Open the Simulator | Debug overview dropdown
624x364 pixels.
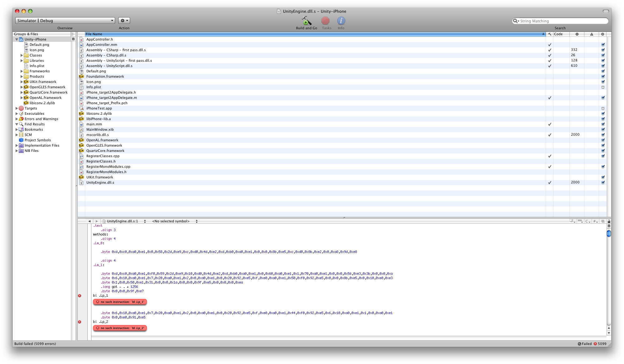(x=65, y=21)
